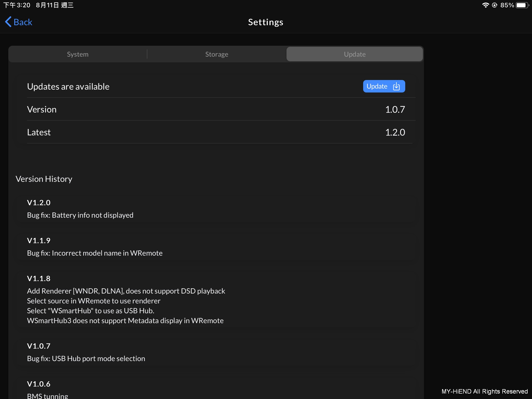Tap the Back link text

(23, 22)
